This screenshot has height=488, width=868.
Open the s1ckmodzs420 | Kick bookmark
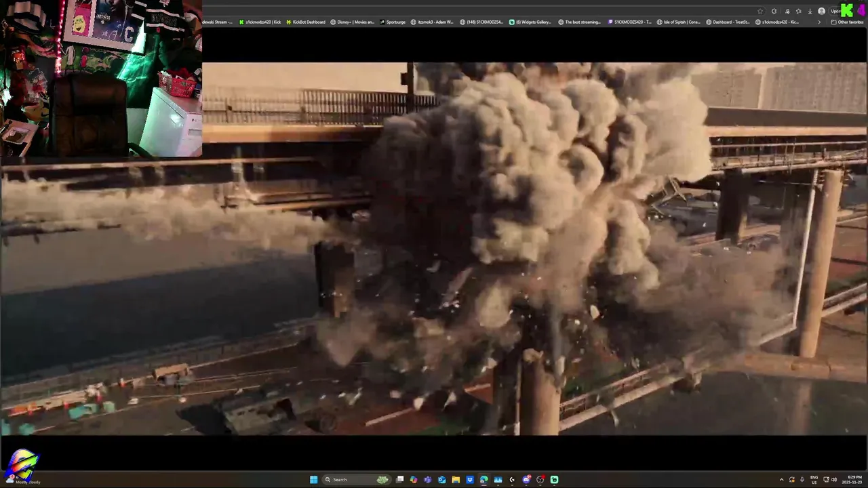coord(260,22)
